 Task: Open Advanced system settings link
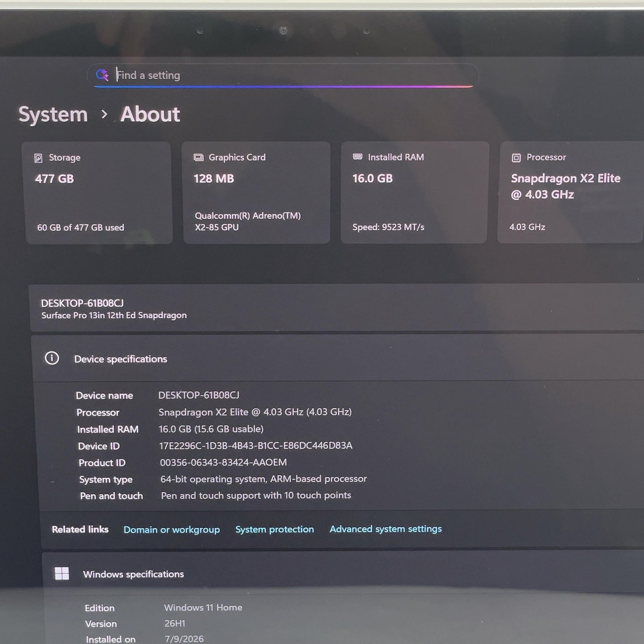(x=386, y=529)
